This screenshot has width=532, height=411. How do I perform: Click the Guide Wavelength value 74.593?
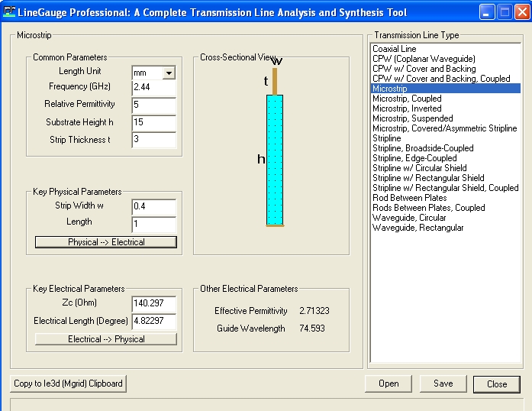coord(312,328)
